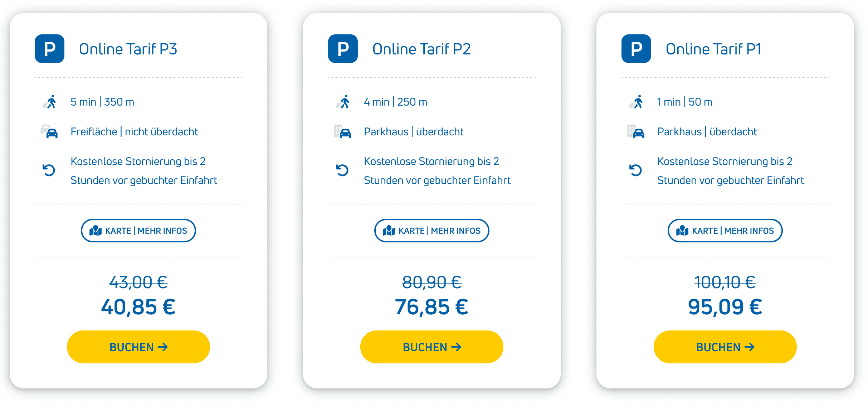This screenshot has width=868, height=411.
Task: Open Karte | Mehr Infos for Tarif P3
Action: coord(138,231)
